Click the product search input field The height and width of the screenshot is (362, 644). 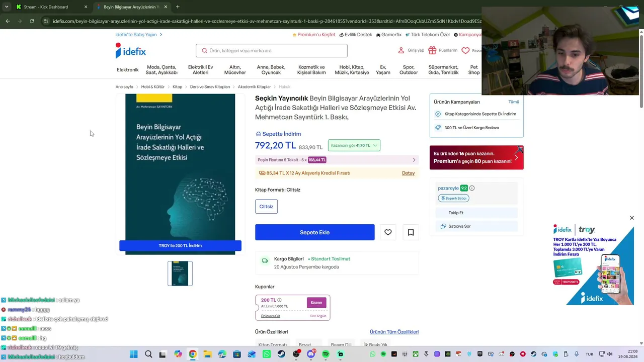point(272,51)
